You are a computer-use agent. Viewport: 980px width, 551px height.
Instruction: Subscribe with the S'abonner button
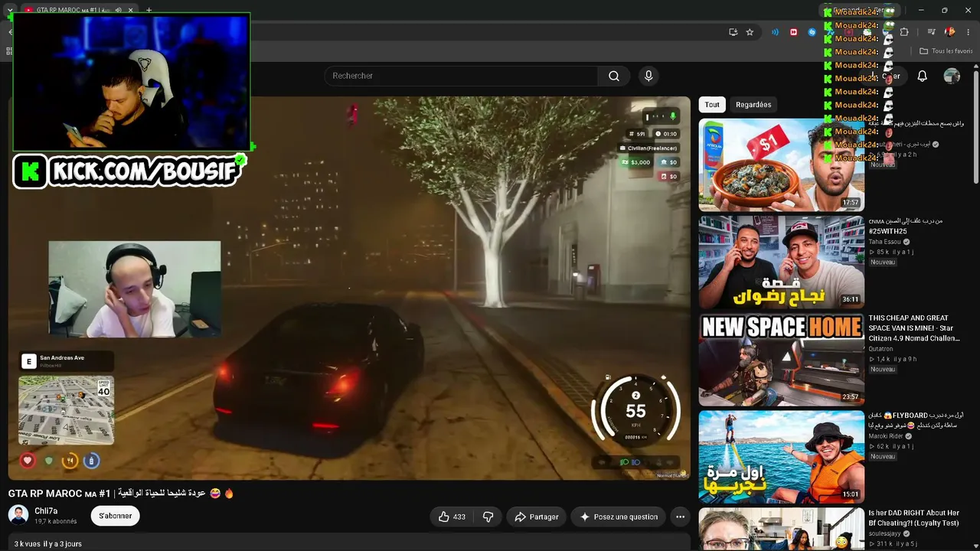(x=116, y=516)
